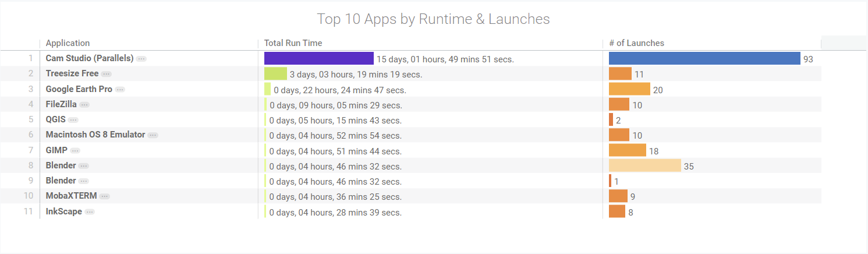
Task: Open the ellipsis menu beside Cam Studio (Parallels)
Action: tap(141, 59)
